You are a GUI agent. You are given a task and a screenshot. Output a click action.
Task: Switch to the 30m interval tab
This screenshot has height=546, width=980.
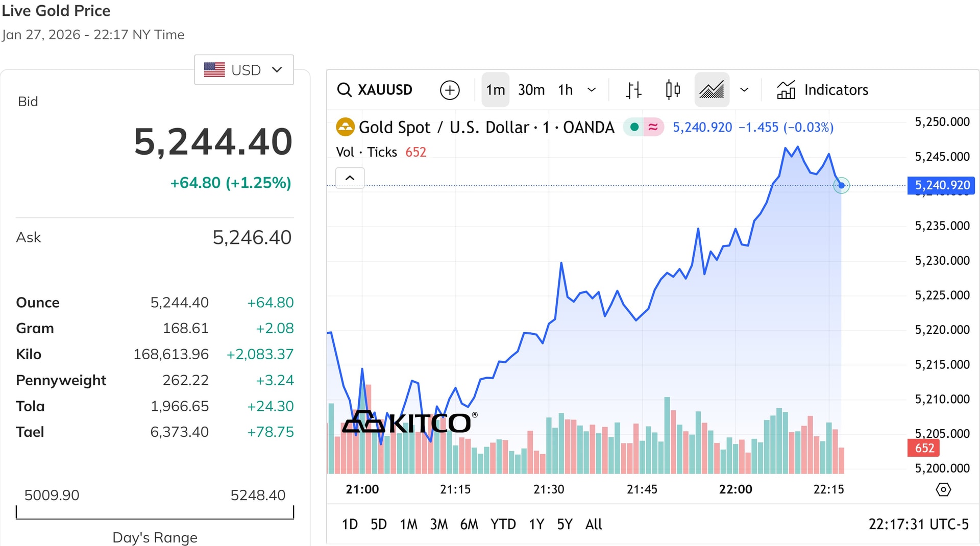click(531, 90)
